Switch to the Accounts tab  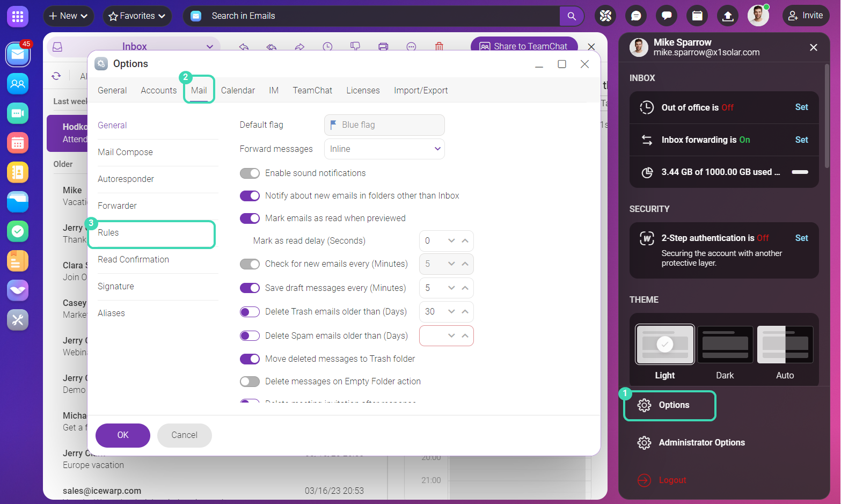click(x=159, y=90)
